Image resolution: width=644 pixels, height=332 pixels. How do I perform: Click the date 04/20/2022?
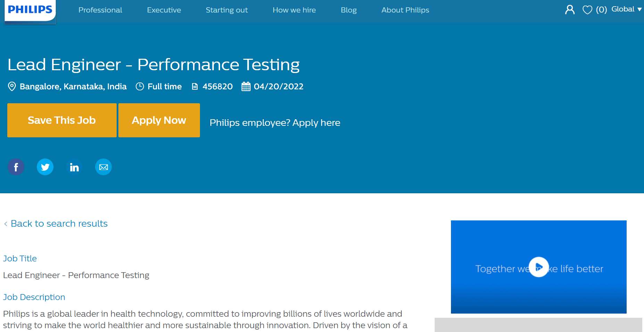click(x=278, y=87)
